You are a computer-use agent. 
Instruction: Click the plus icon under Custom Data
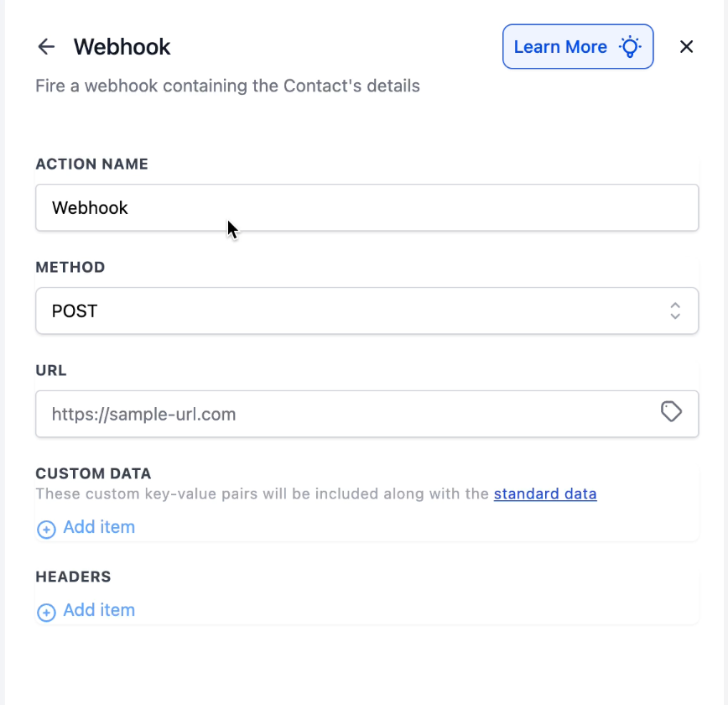pos(46,529)
